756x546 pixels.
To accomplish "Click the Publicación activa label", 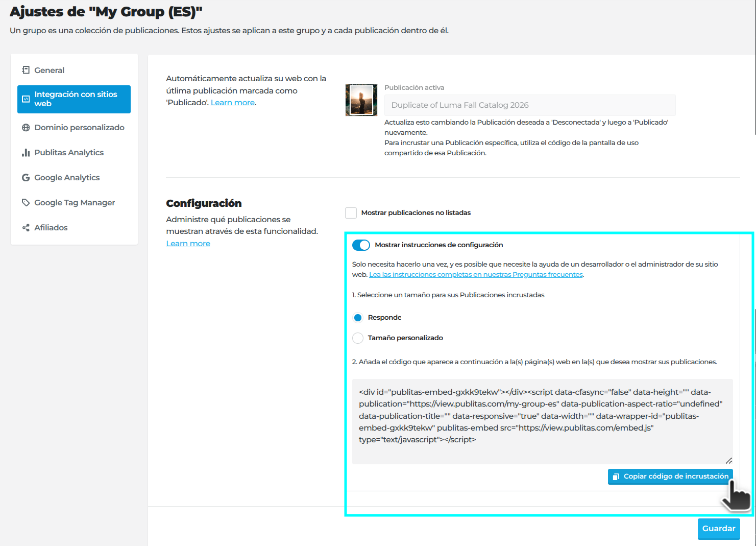I will [414, 88].
